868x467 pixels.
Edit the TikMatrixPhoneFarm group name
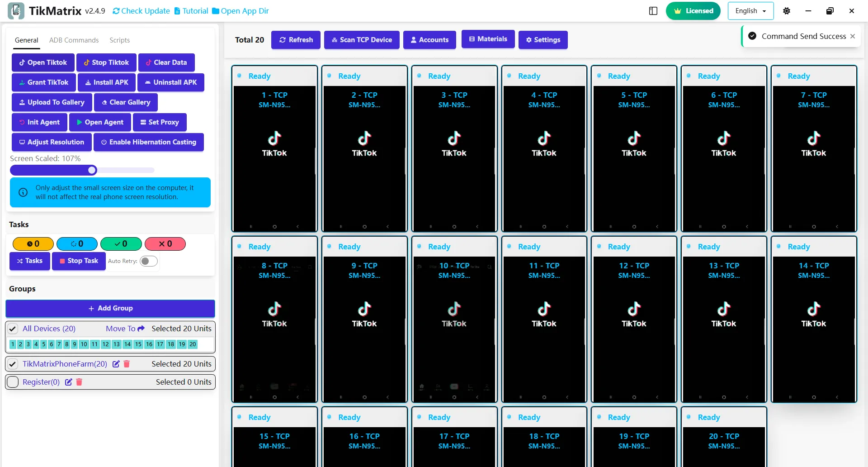(116, 364)
